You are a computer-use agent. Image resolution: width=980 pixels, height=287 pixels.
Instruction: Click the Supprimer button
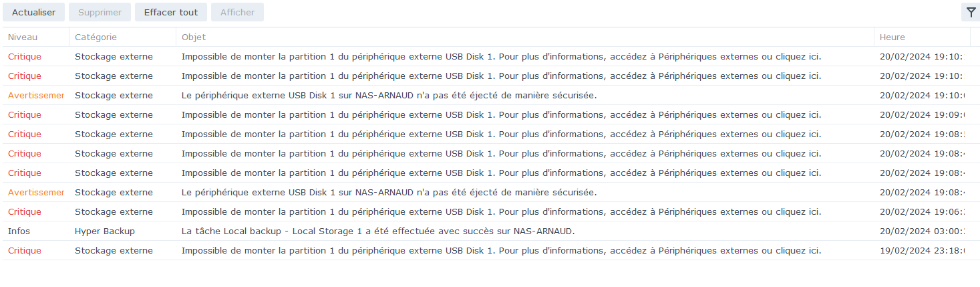click(100, 12)
